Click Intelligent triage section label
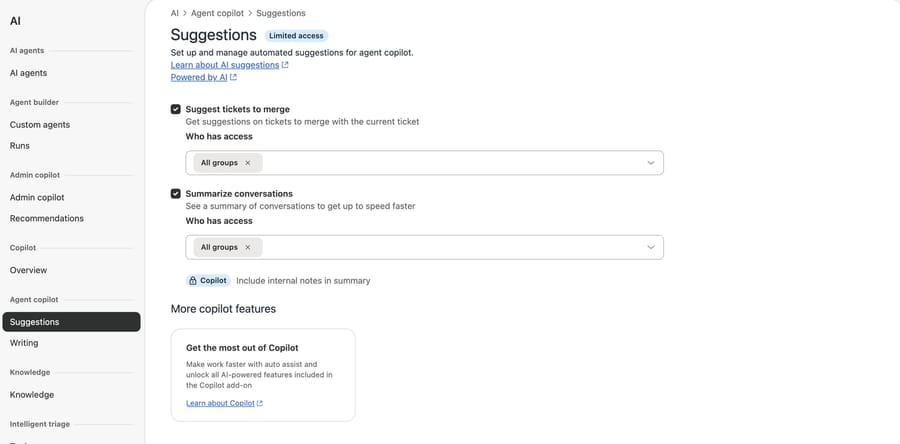Image resolution: width=900 pixels, height=444 pixels. coord(40,424)
